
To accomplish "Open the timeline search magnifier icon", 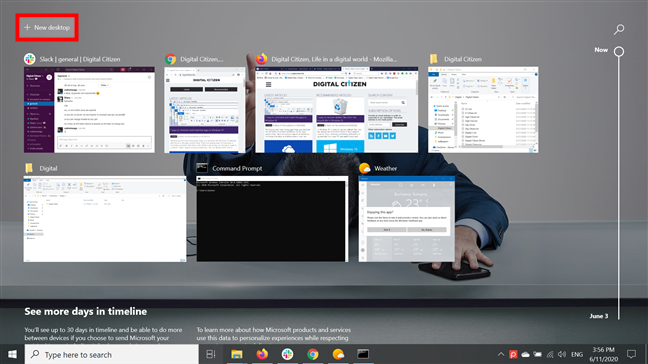I will (619, 29).
